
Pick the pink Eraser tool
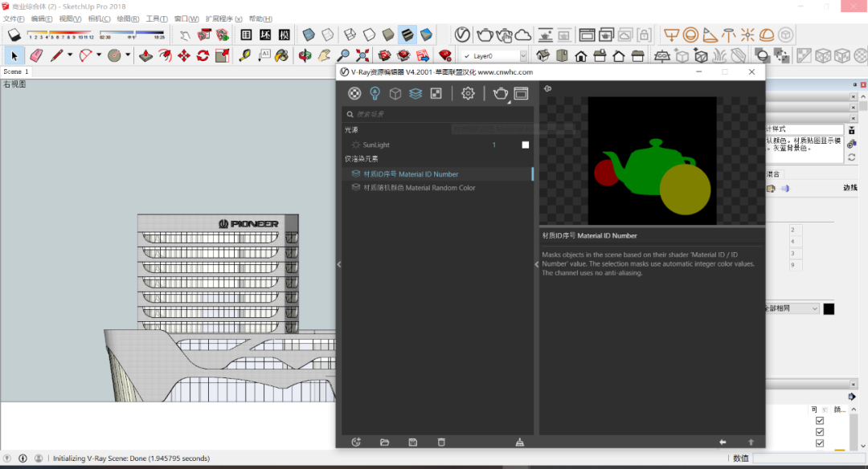36,56
